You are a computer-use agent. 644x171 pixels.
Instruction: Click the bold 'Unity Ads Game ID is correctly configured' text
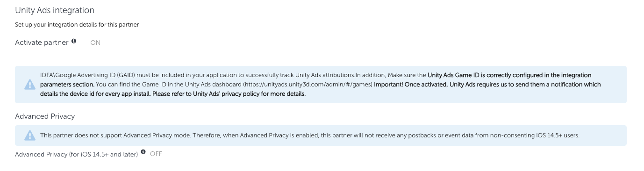click(x=509, y=75)
